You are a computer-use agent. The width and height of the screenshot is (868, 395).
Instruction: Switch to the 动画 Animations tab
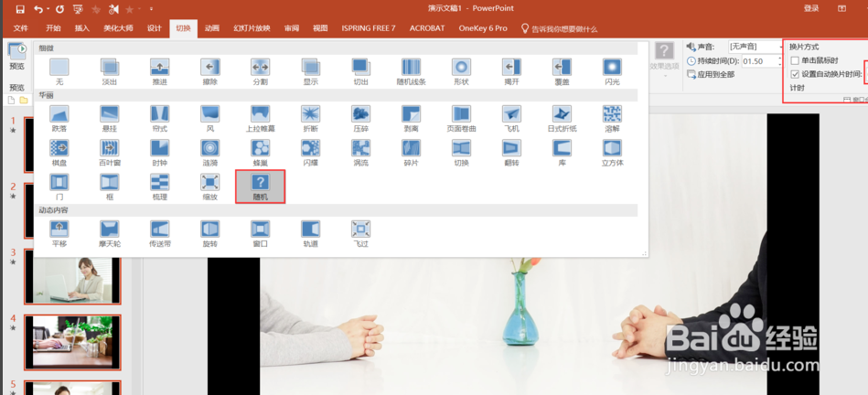coord(211,28)
